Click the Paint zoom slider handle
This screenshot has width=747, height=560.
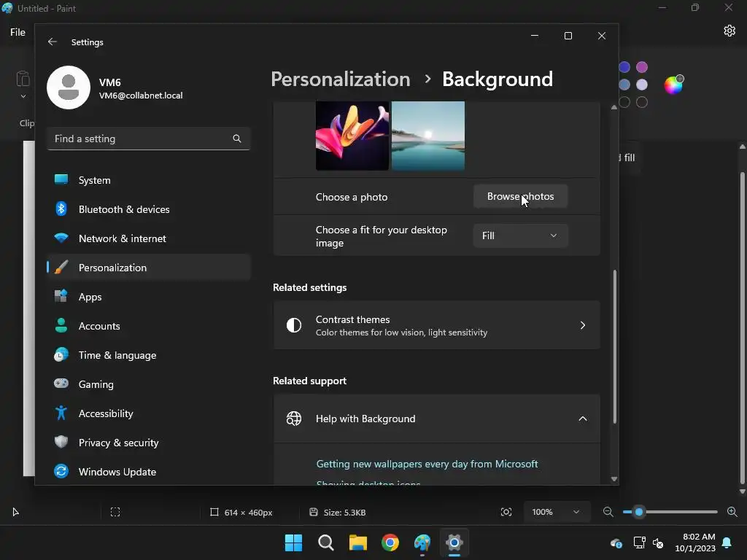[x=639, y=512]
